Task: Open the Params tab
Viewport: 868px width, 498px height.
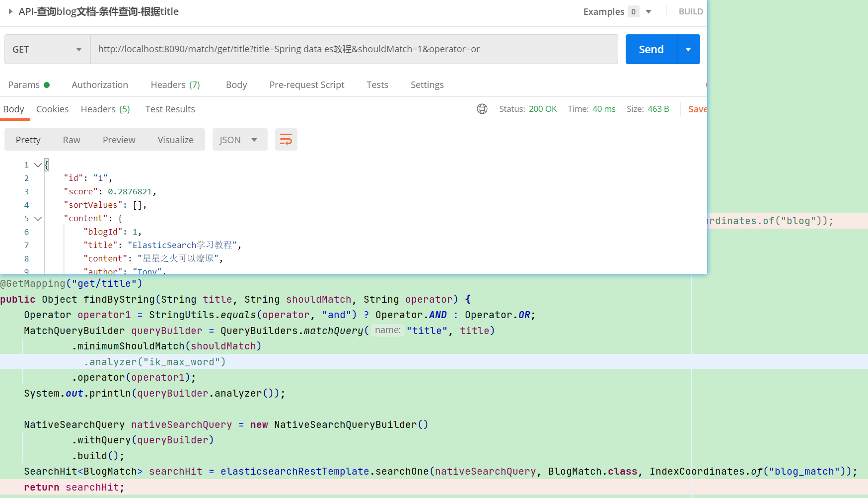Action: pos(24,84)
